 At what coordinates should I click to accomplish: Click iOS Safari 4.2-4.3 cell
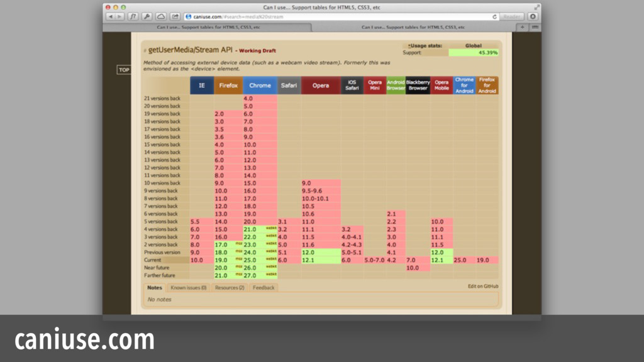pos(352,244)
